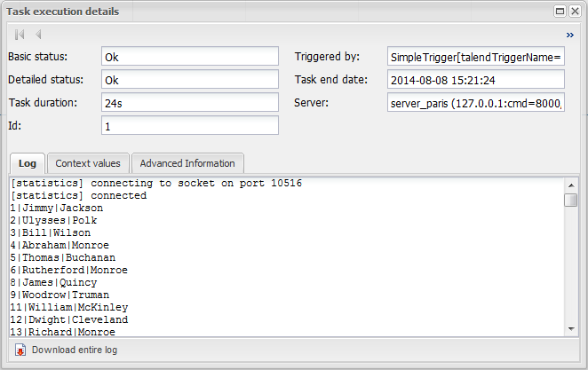588x370 pixels.
Task: Select the Triggered by field
Action: [476, 57]
